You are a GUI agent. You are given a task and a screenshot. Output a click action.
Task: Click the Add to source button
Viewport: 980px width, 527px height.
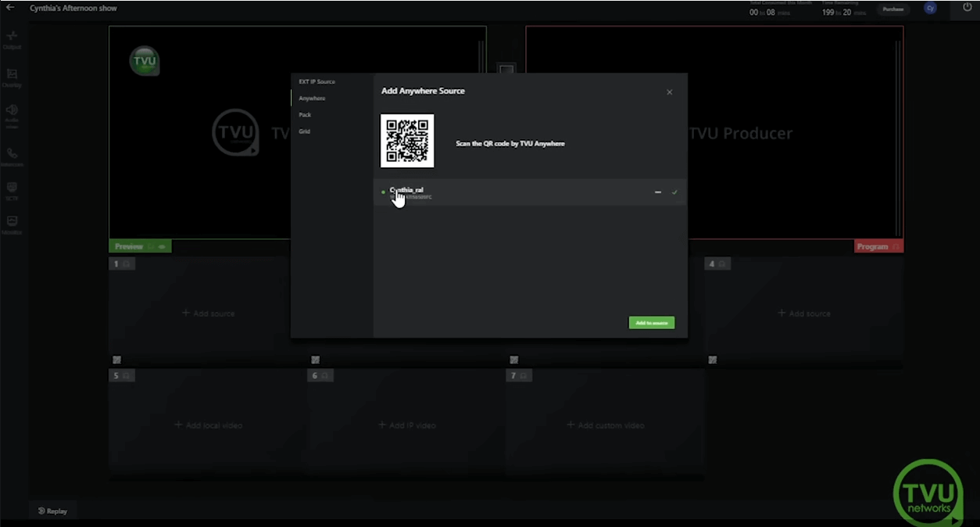(652, 323)
